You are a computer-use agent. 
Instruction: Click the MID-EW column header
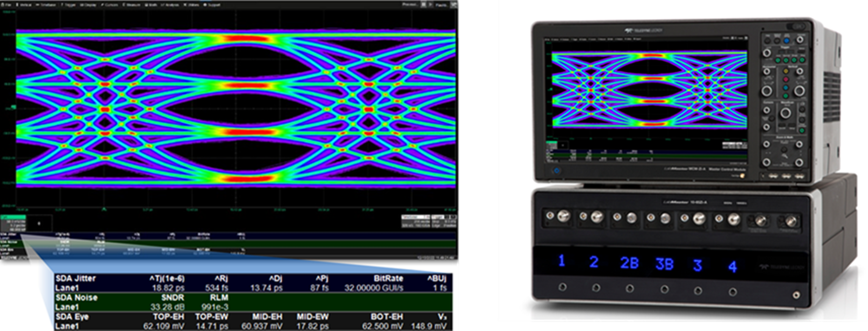[312, 317]
